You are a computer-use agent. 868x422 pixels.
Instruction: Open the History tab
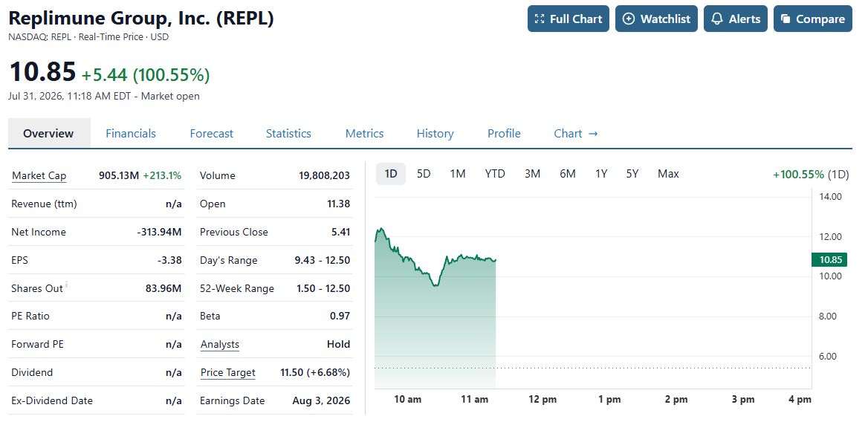click(x=435, y=133)
